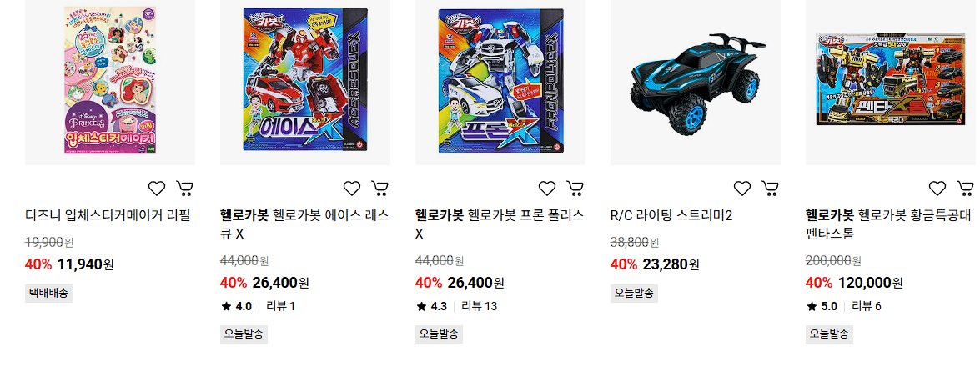Open R/C 라이팅 스트리머2 title link
The width and height of the screenshot is (980, 367).
(671, 216)
